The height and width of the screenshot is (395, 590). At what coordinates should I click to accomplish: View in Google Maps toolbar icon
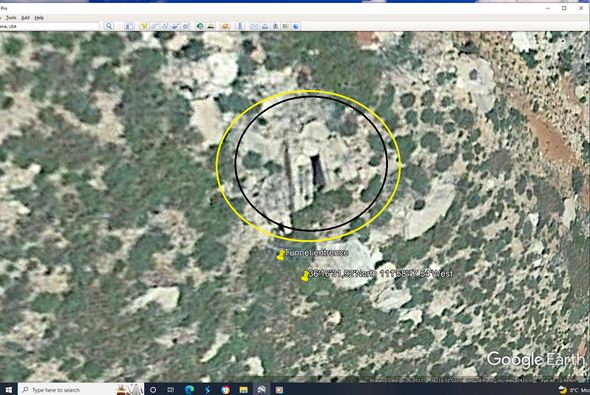(286, 26)
